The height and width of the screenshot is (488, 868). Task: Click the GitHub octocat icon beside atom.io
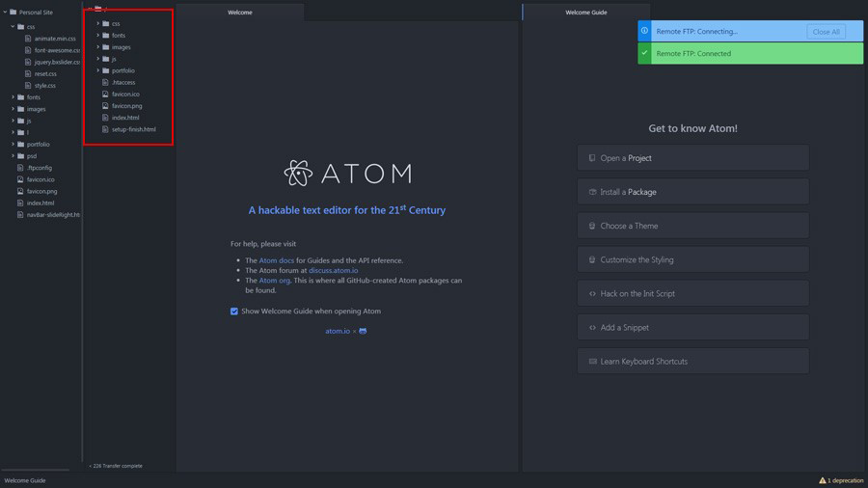363,331
